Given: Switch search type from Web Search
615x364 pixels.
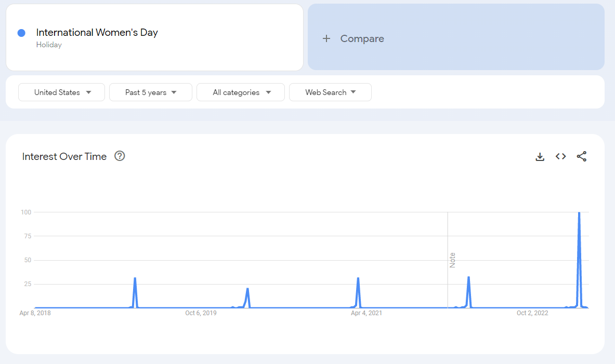Looking at the screenshot, I should tap(330, 92).
